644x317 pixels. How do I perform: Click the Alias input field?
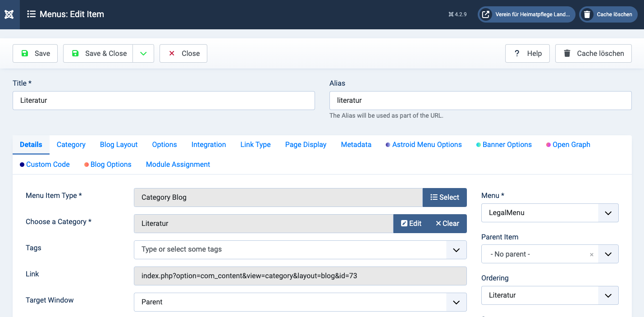pos(480,101)
